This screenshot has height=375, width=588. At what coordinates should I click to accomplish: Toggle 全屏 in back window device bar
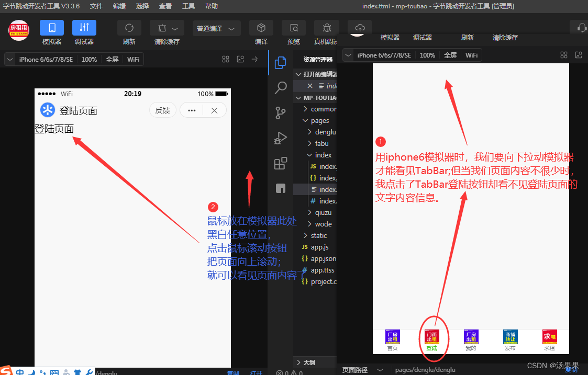[112, 59]
